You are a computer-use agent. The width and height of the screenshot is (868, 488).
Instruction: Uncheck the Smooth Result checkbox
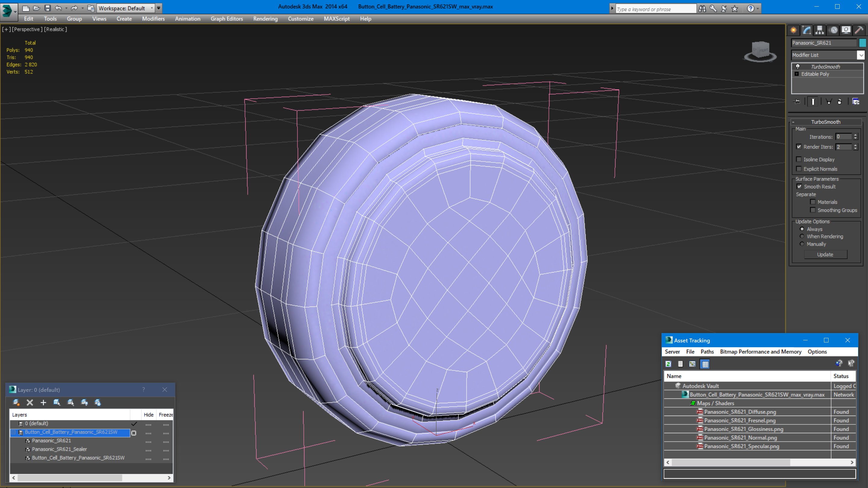coord(799,186)
